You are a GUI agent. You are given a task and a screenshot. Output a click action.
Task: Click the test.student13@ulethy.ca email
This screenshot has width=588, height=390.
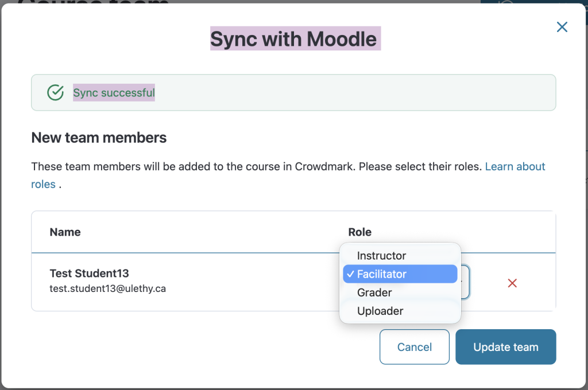[x=107, y=288]
